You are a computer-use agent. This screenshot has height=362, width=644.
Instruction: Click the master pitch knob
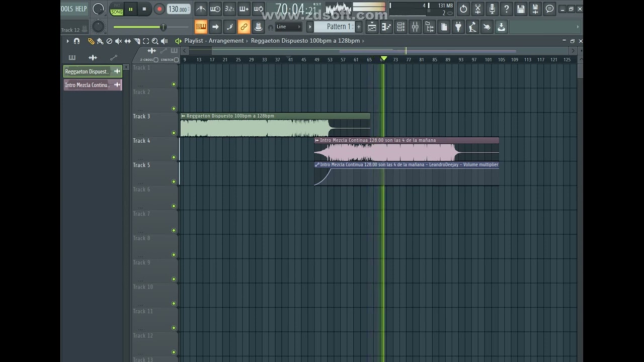tap(99, 27)
